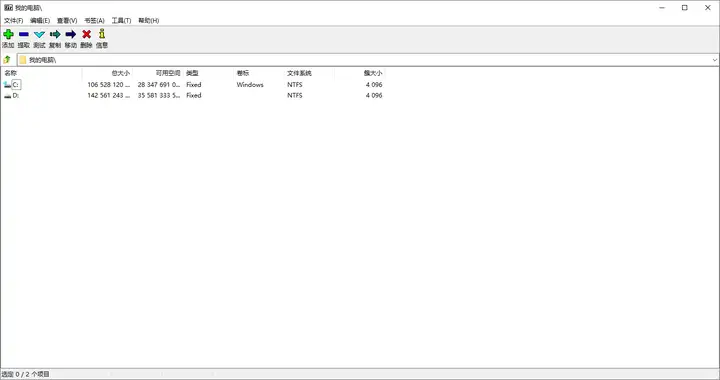720x380 pixels.
Task: Open the File (文件) menu
Action: [13, 21]
